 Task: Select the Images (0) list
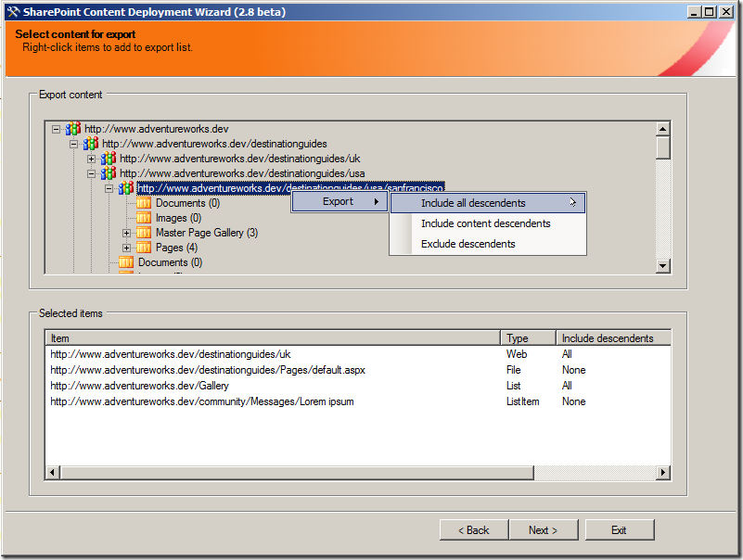click(x=179, y=218)
